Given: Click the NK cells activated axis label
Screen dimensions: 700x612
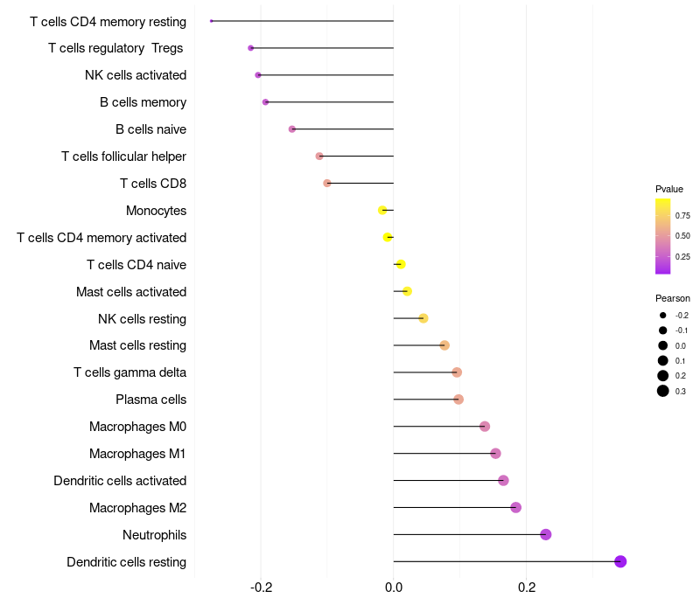Looking at the screenshot, I should pyautogui.click(x=136, y=75).
